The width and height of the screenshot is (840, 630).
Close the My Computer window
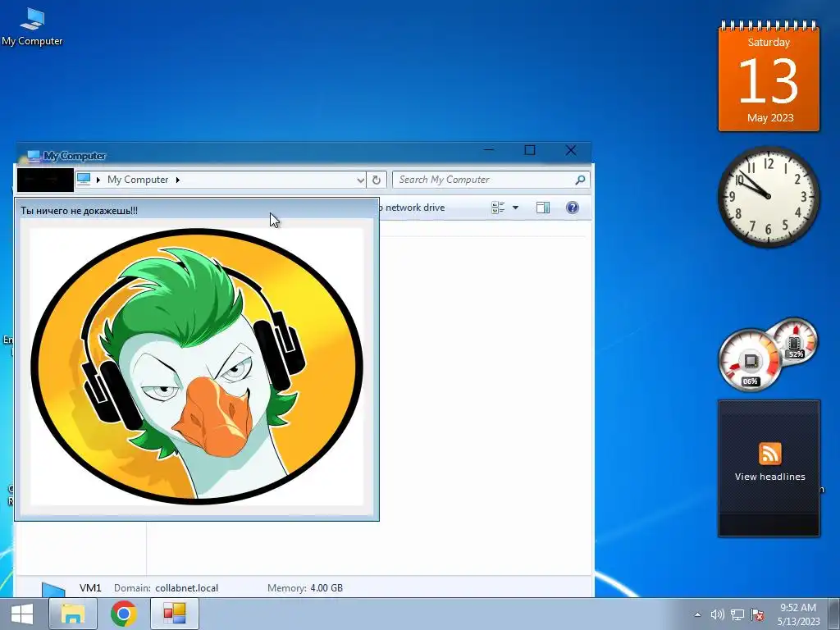571,151
